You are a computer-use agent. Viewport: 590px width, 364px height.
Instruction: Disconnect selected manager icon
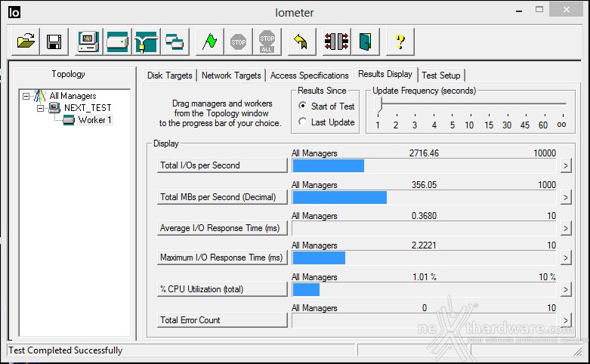pos(336,42)
